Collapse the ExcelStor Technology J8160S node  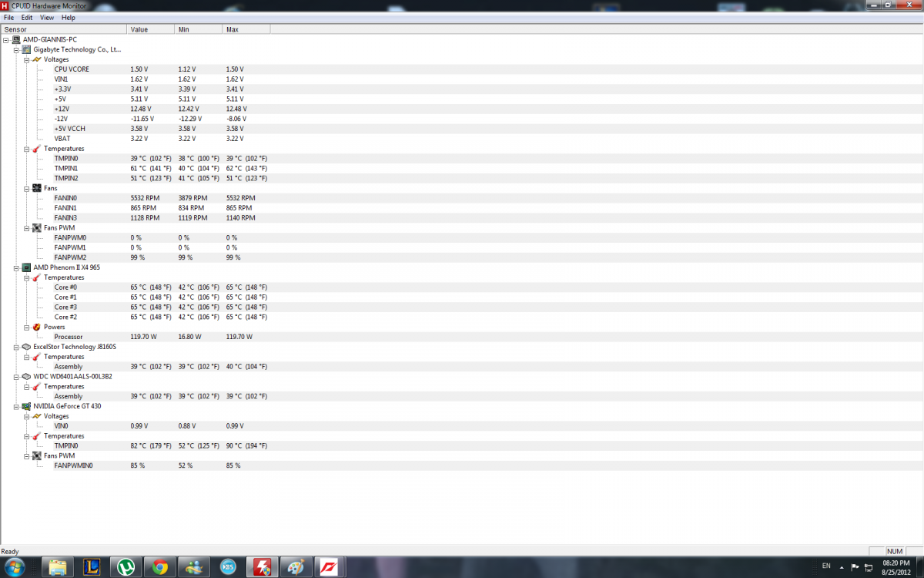pos(16,347)
